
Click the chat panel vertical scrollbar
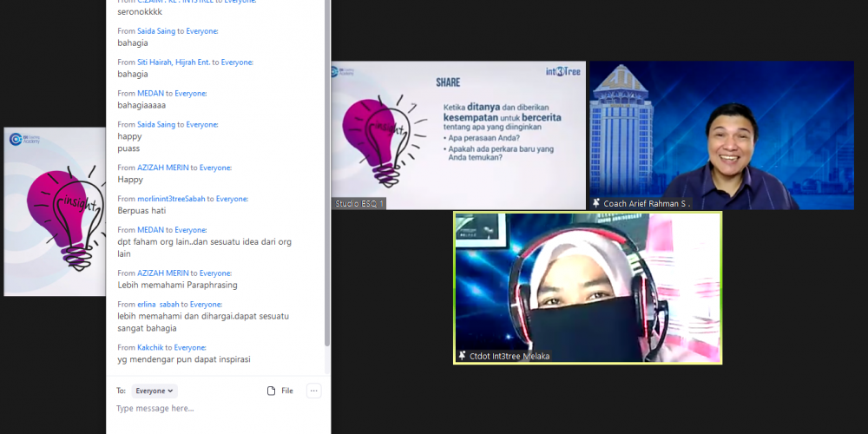pos(327,174)
